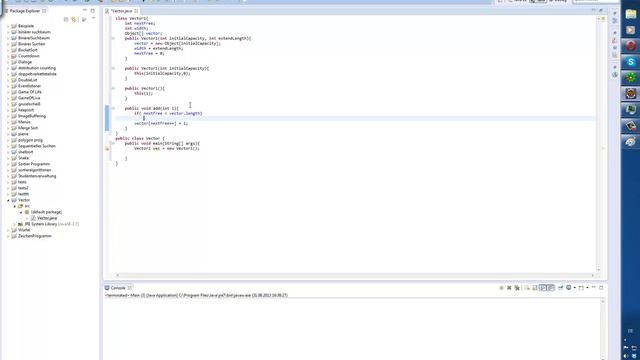Select the ZeichenProgramm project
Screen dimensions: 640x360
coord(35,236)
